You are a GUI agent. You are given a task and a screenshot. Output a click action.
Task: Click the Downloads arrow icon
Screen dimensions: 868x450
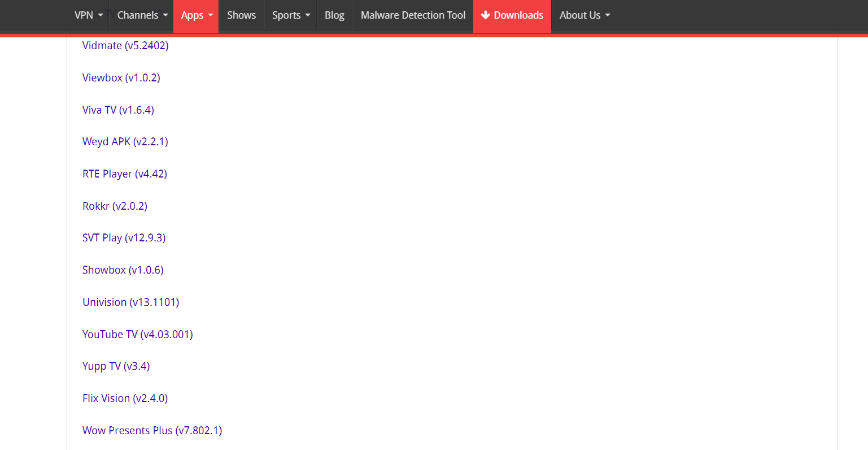coord(485,15)
